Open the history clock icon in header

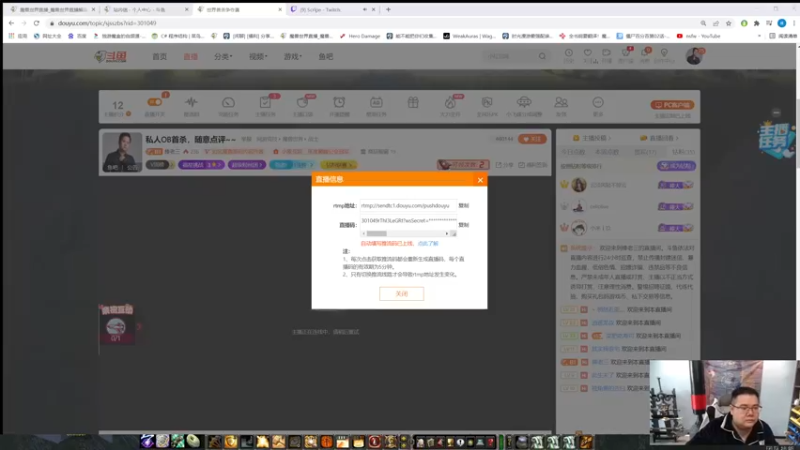pos(568,55)
